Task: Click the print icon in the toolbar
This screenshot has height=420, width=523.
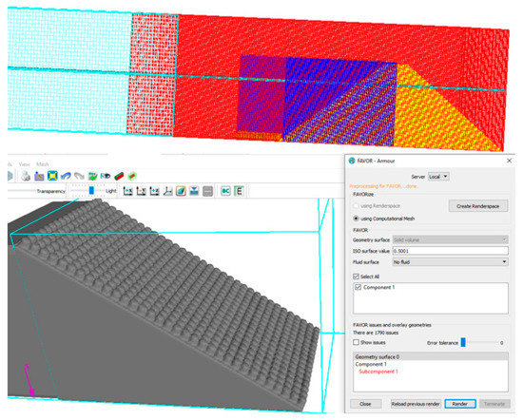Action: click(26, 176)
